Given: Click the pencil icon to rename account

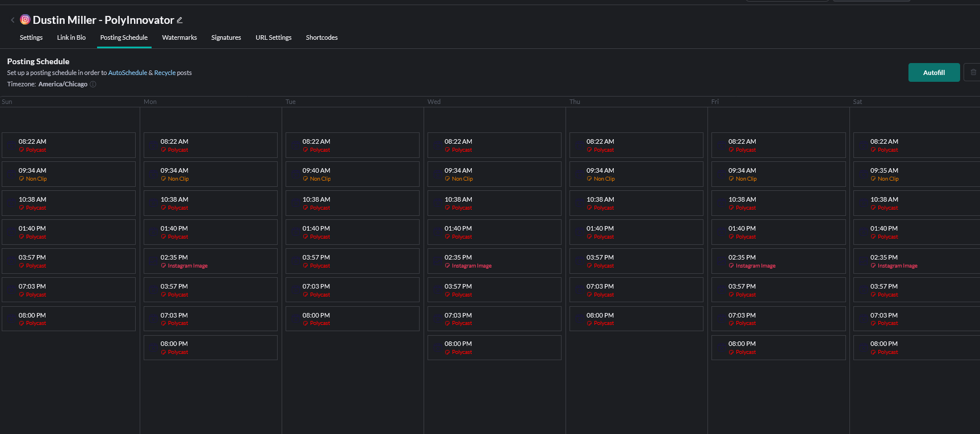Looking at the screenshot, I should click(x=180, y=20).
